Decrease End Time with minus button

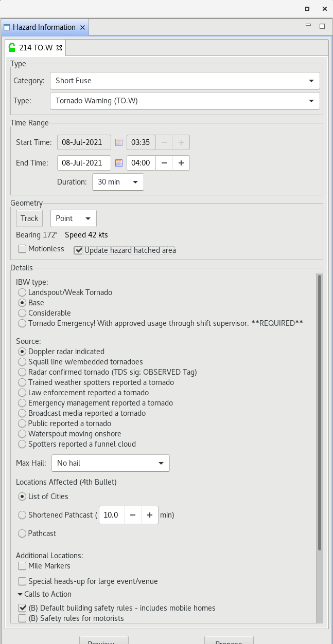tap(164, 163)
